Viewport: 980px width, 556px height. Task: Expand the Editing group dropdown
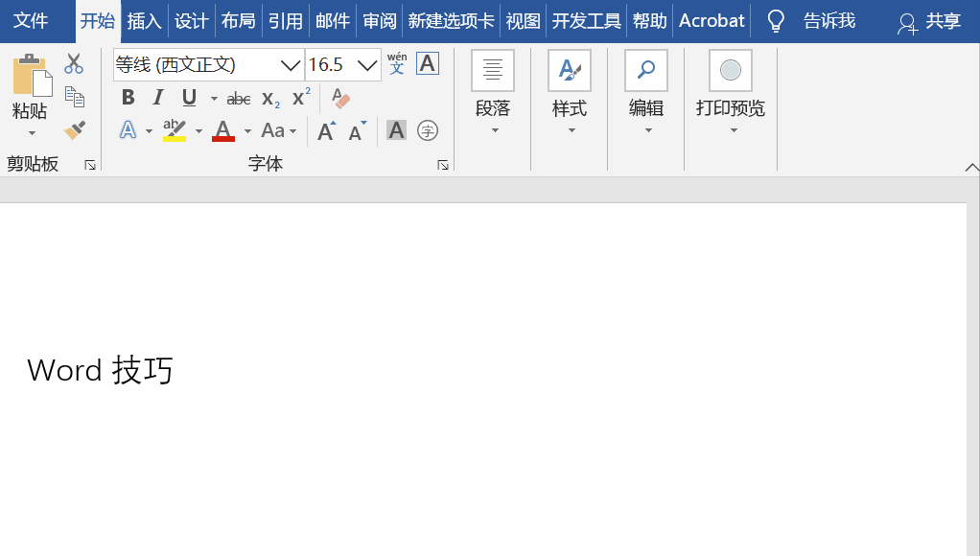coord(648,130)
